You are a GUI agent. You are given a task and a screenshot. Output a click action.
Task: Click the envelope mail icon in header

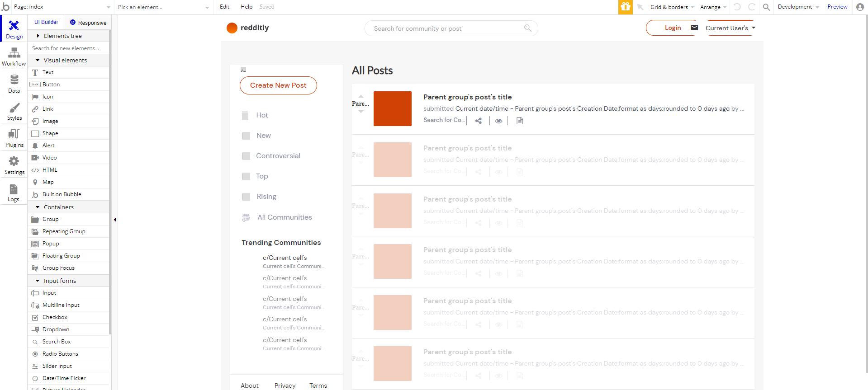[694, 28]
